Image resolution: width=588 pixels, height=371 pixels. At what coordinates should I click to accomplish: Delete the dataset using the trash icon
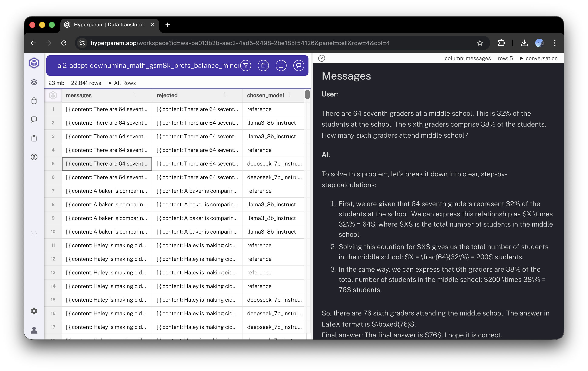[263, 66]
